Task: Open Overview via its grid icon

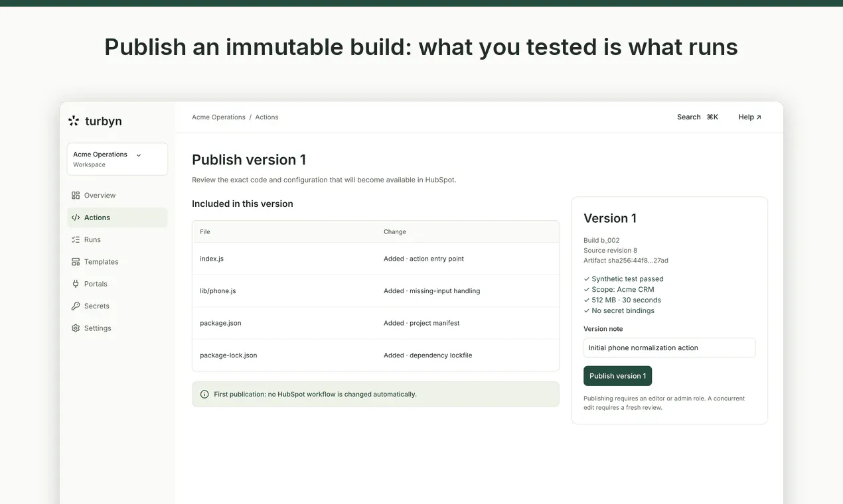Action: pos(76,196)
